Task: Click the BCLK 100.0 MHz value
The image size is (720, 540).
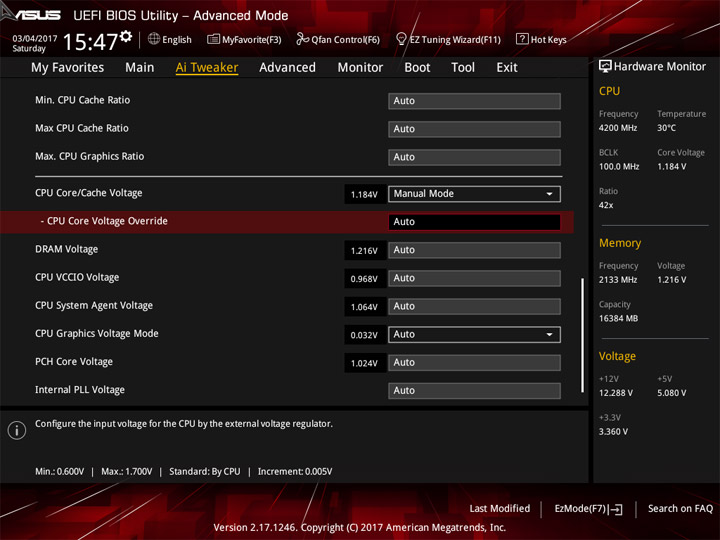Action: click(619, 166)
